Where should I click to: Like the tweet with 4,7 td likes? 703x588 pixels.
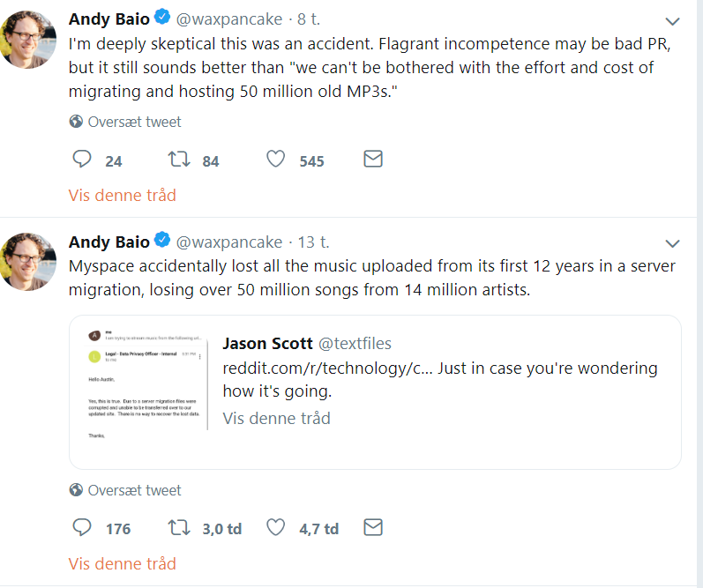(x=276, y=527)
